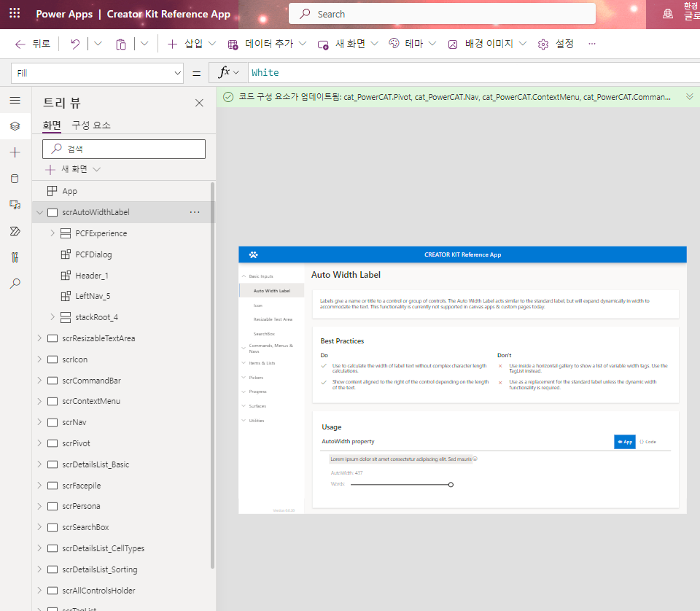Viewport: 700px width, 611px height.
Task: Select scrDetailsList_Basic screen
Action: [x=96, y=464]
